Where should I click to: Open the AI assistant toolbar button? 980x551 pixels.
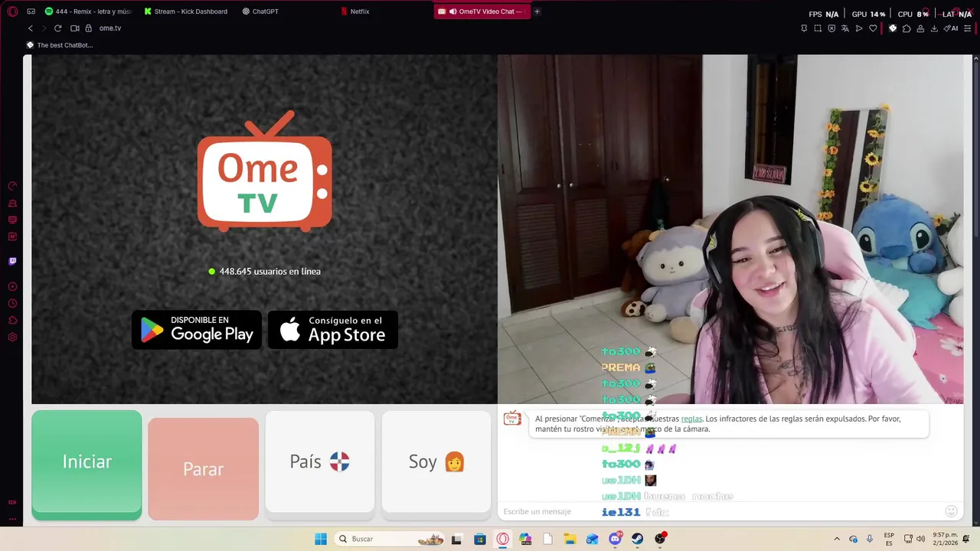[x=951, y=28]
